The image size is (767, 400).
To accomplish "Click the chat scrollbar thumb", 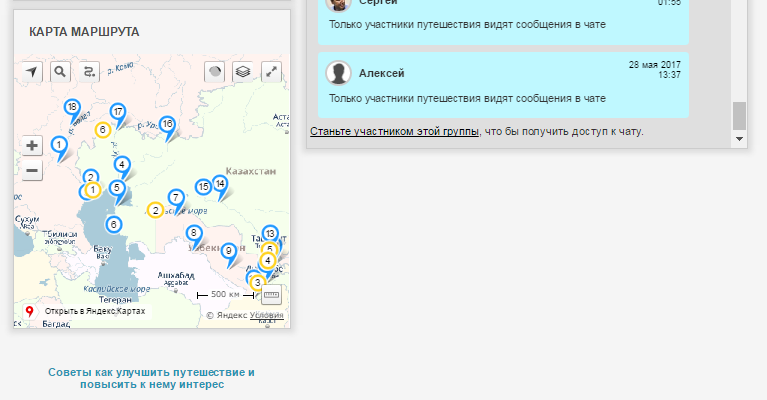I will coord(739,116).
